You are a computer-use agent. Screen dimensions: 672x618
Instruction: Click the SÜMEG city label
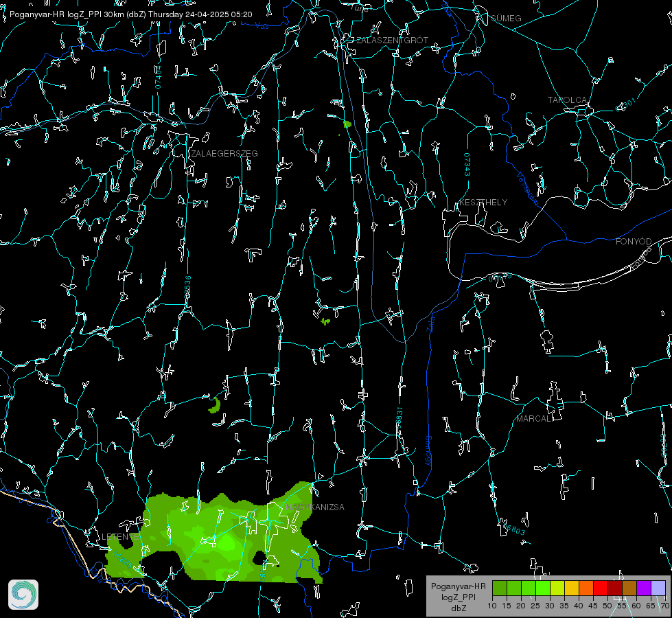[506, 19]
